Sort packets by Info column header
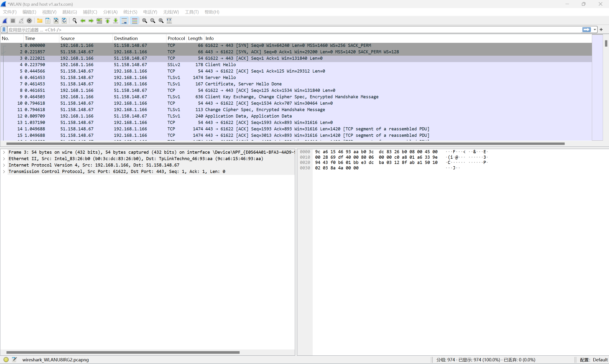This screenshot has height=364, width=609. tap(398, 38)
